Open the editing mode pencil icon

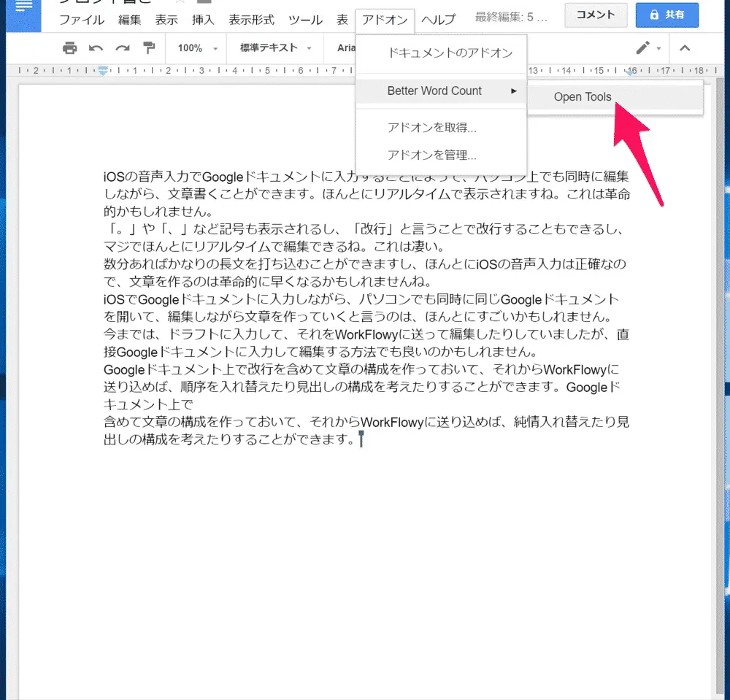click(x=642, y=48)
